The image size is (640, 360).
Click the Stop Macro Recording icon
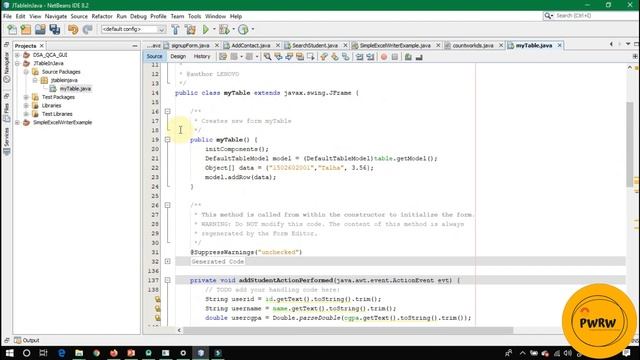tap(395, 57)
